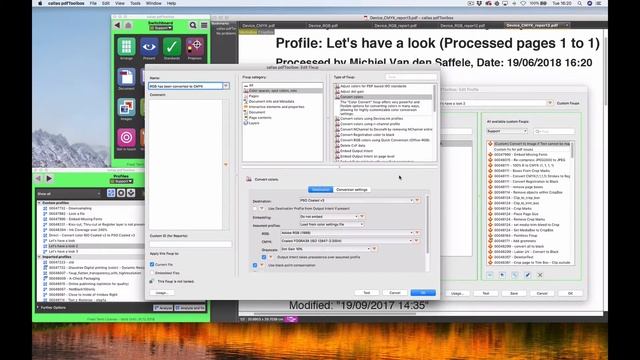Click Save in the Edit Profile dialog
Screen dimensions: 640x360
pyautogui.click(x=514, y=293)
